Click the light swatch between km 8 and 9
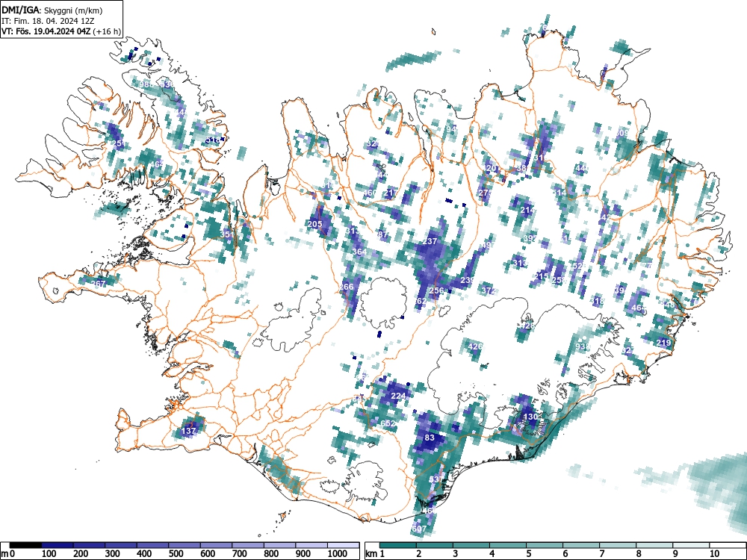This screenshot has width=747, height=560. coord(654,545)
